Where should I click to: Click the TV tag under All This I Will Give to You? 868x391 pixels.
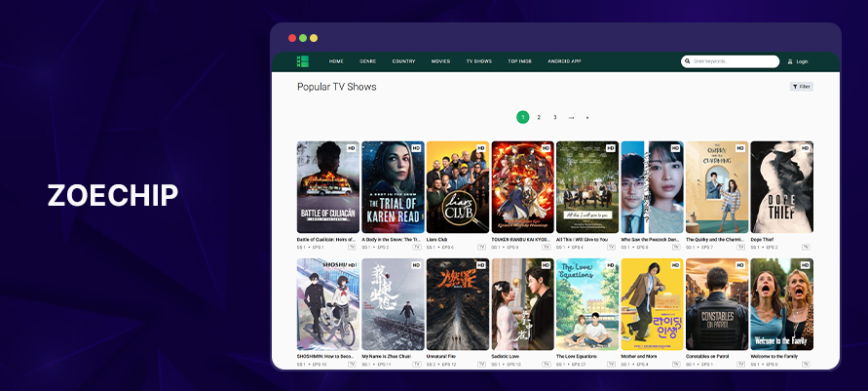click(611, 247)
